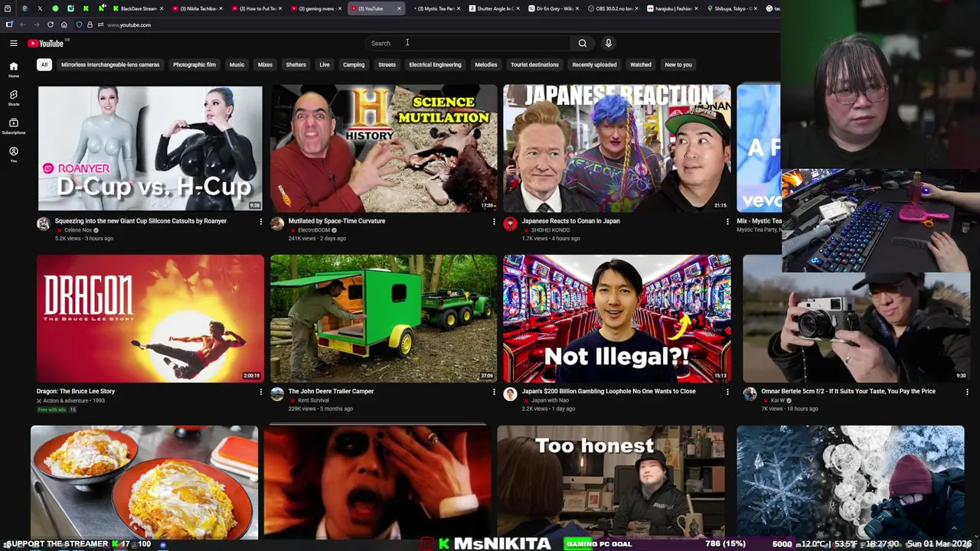Open Dragon Bruce Lee Story thumbnail
Screen dimensions: 980x551
point(150,318)
